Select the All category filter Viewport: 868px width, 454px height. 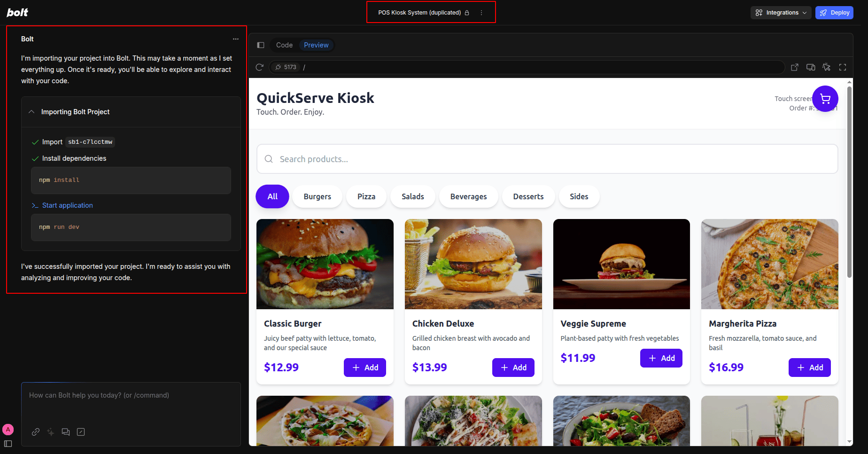[272, 196]
